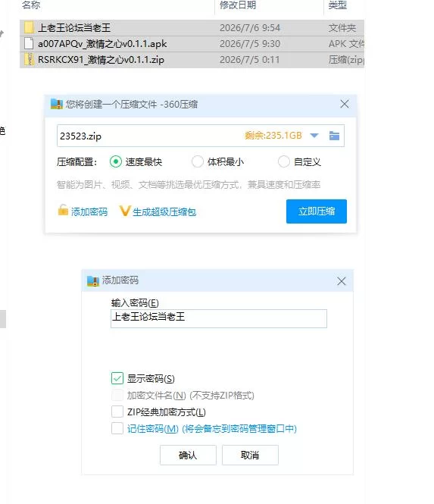
Task: Enable ZIP经典加密方式(L) checkbox
Action: (x=117, y=412)
